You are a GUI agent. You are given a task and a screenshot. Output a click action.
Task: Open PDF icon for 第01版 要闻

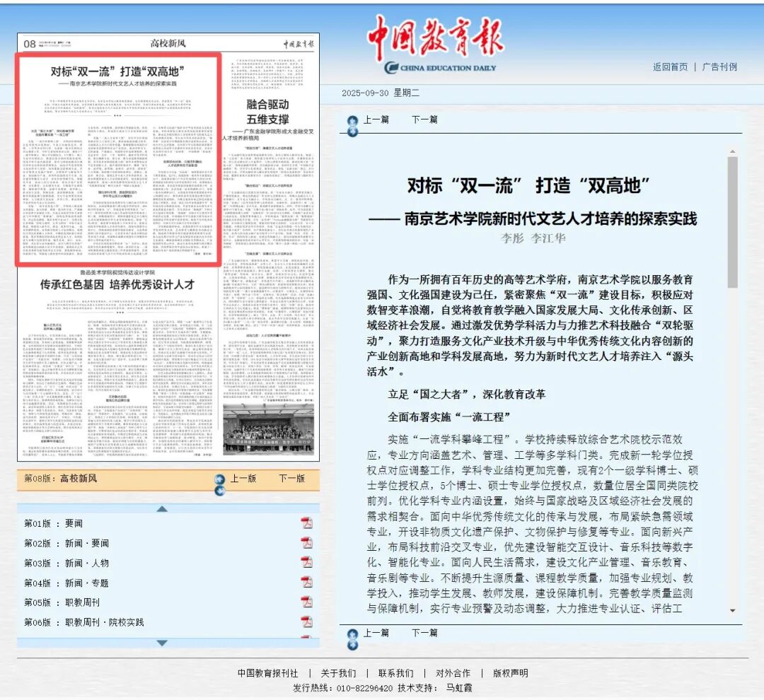click(306, 523)
